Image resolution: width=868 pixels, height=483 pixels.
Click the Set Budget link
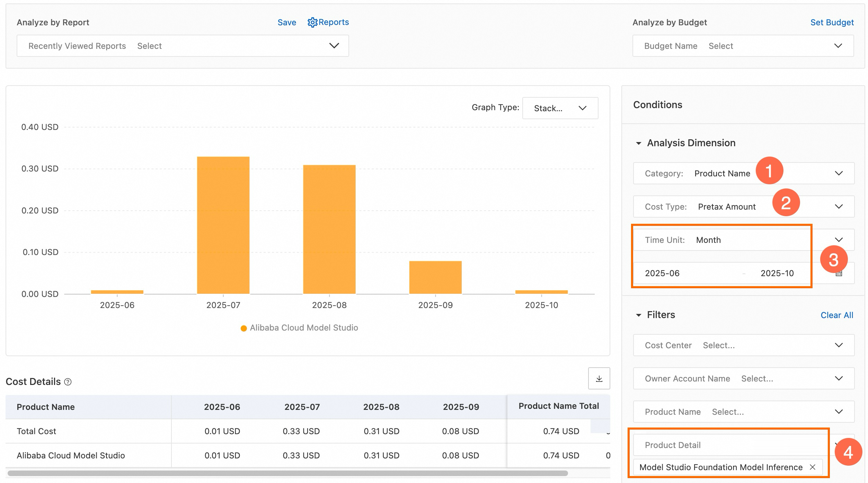pyautogui.click(x=832, y=23)
